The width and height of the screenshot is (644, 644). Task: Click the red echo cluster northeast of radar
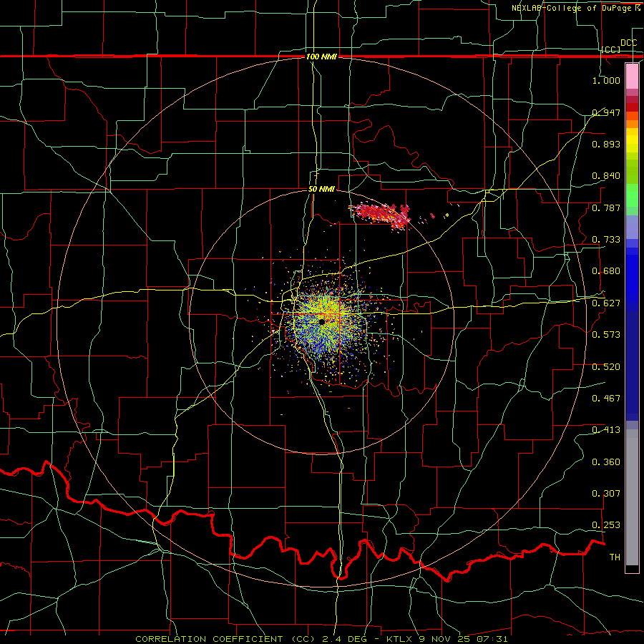click(x=380, y=215)
